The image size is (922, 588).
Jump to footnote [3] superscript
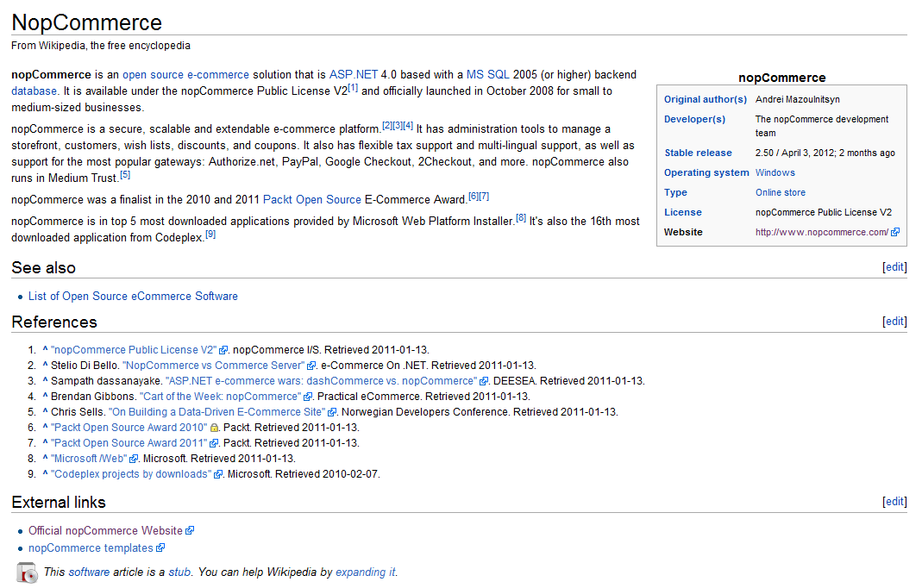click(x=398, y=125)
